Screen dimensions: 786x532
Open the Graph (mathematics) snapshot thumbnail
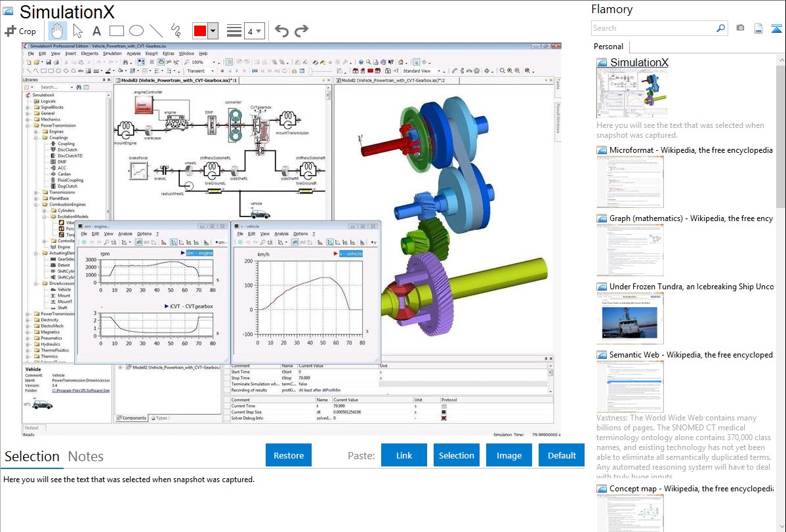pyautogui.click(x=630, y=250)
